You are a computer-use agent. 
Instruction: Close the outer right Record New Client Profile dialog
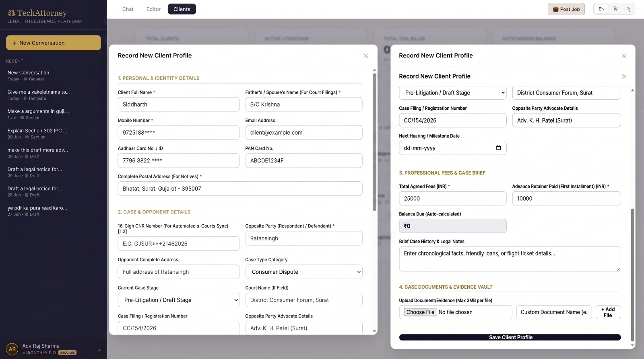pos(623,56)
